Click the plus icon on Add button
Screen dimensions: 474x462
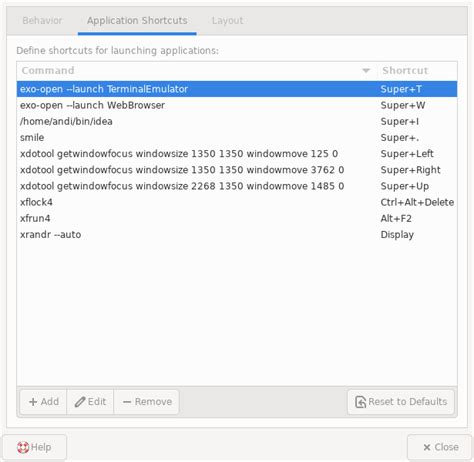pos(33,402)
